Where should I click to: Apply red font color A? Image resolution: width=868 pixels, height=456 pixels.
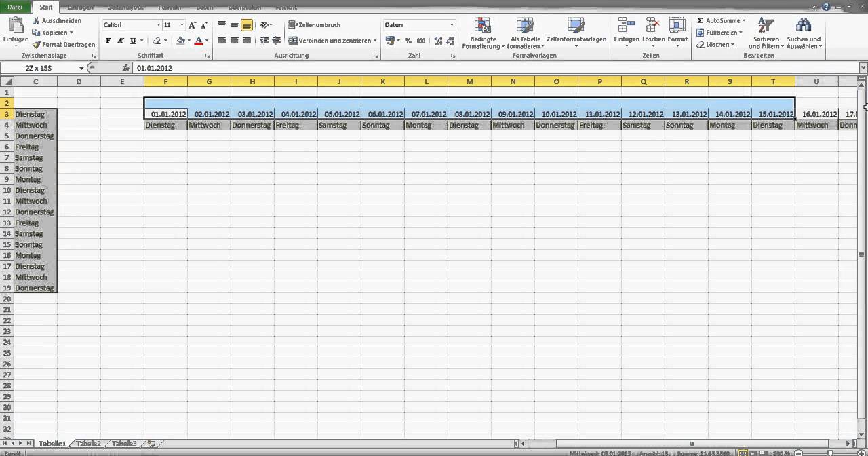(x=198, y=41)
